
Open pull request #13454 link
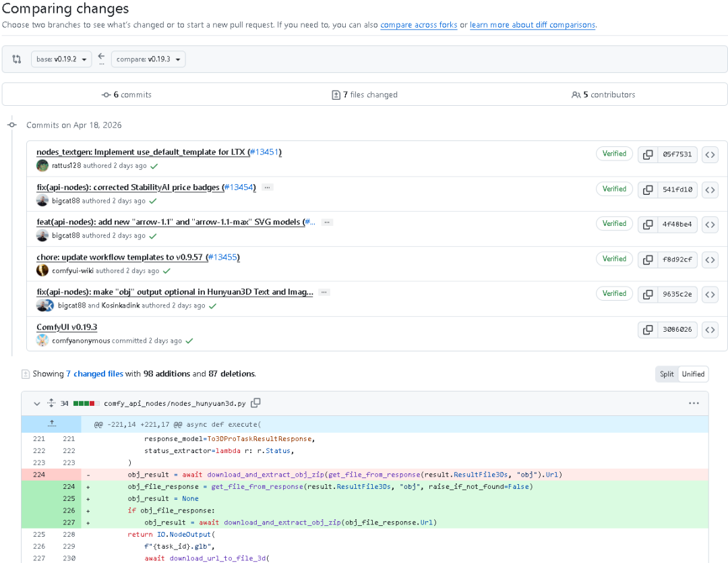click(x=238, y=187)
